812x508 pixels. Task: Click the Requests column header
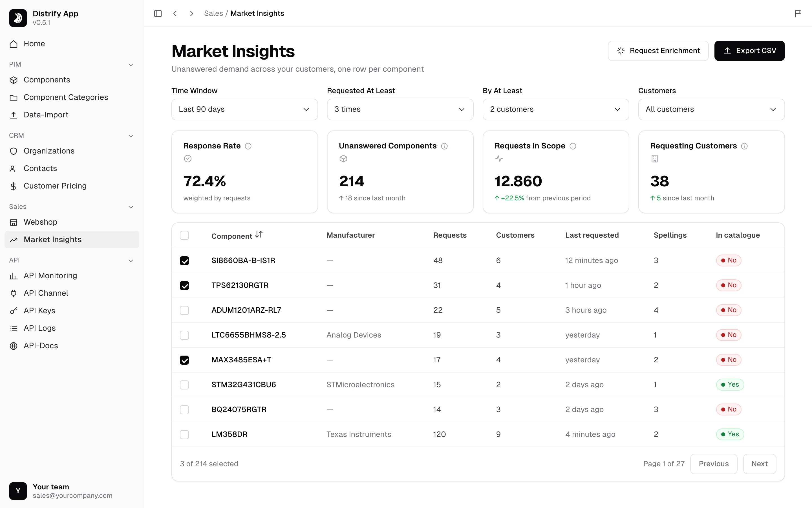tap(450, 235)
